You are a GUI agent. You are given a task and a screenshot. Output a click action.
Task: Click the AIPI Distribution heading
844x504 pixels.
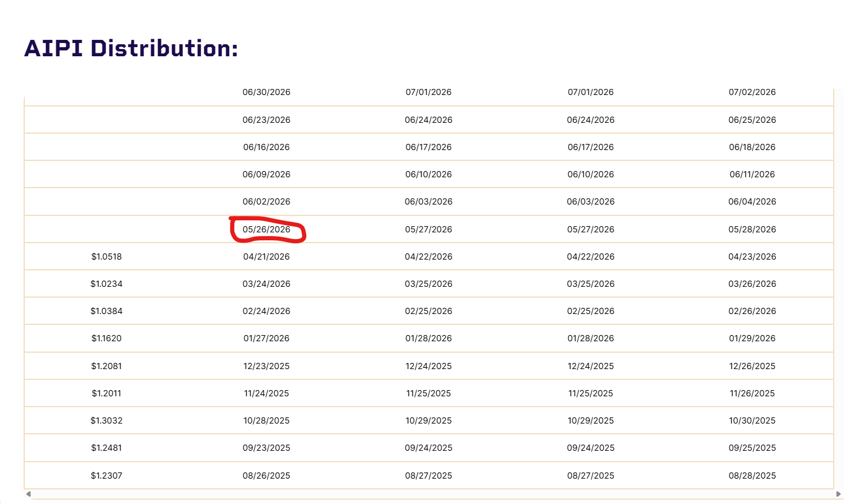[131, 48]
